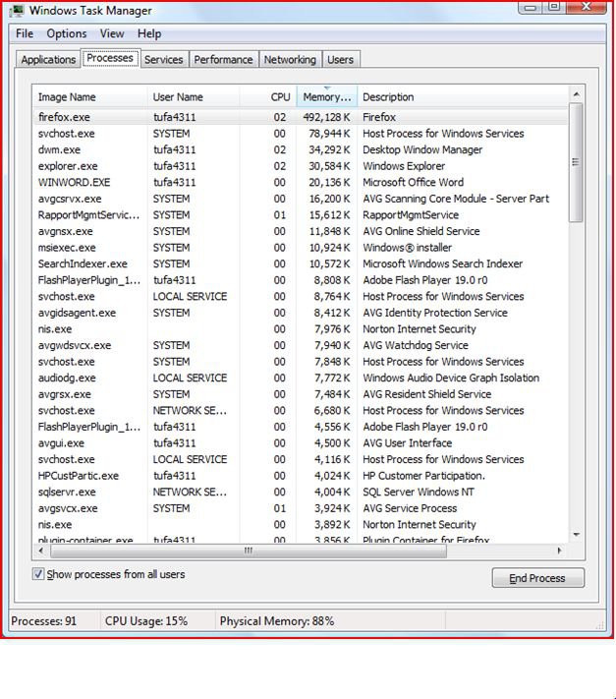Select the audiodg.exe process
This screenshot has height=699, width=616.
301,379
